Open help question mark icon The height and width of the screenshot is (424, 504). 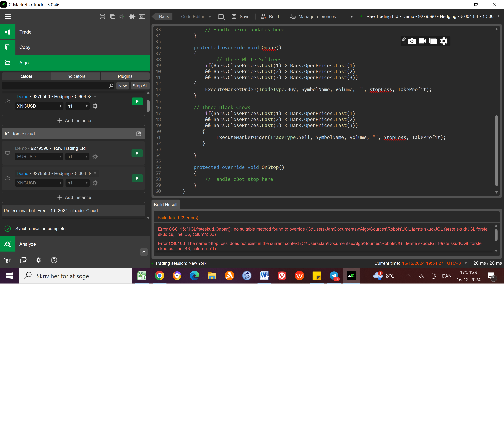[54, 260]
